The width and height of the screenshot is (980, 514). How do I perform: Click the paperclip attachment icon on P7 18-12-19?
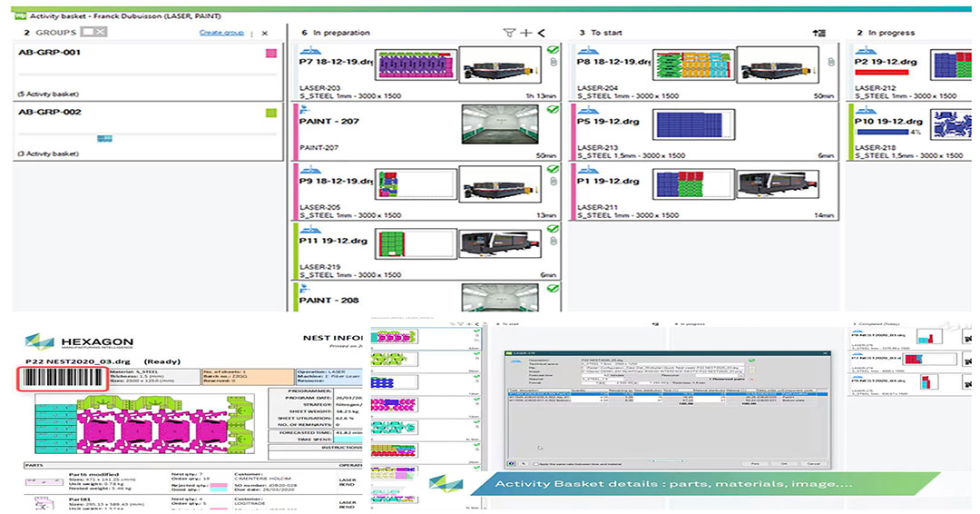[x=554, y=62]
